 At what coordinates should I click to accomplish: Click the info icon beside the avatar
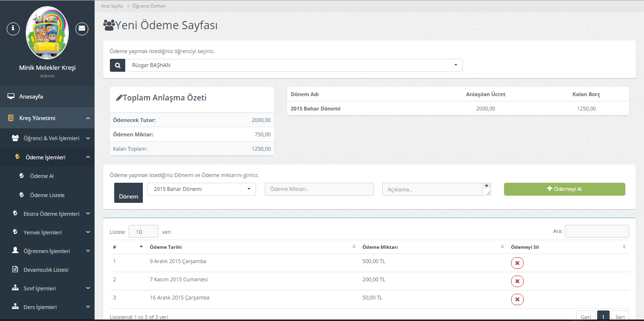click(13, 28)
